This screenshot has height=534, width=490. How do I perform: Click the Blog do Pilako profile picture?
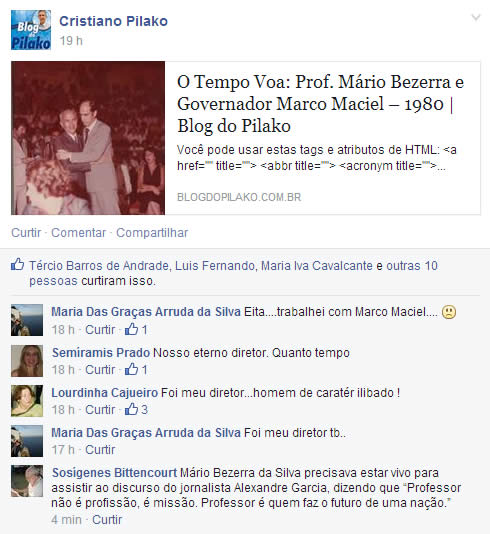[31, 30]
